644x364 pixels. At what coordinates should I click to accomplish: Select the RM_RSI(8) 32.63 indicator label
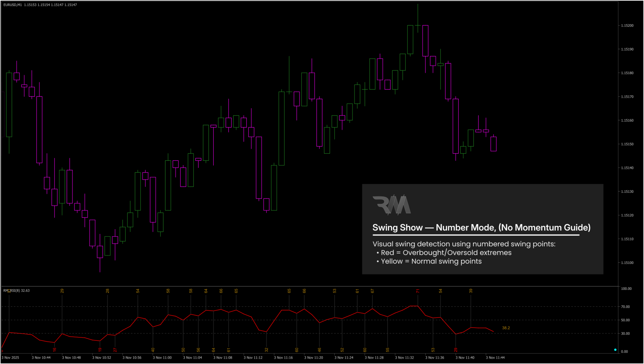tap(17, 291)
